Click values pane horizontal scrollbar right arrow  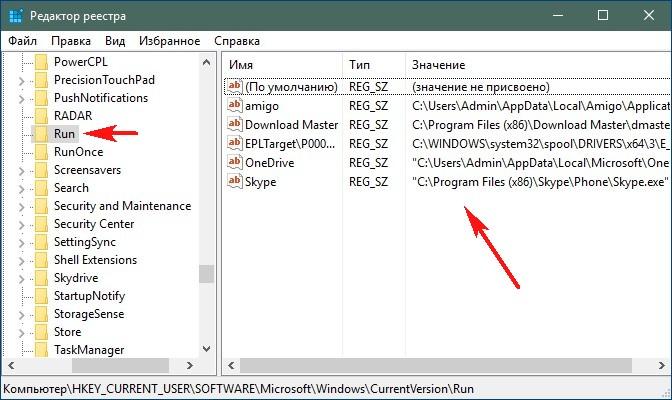coord(662,366)
